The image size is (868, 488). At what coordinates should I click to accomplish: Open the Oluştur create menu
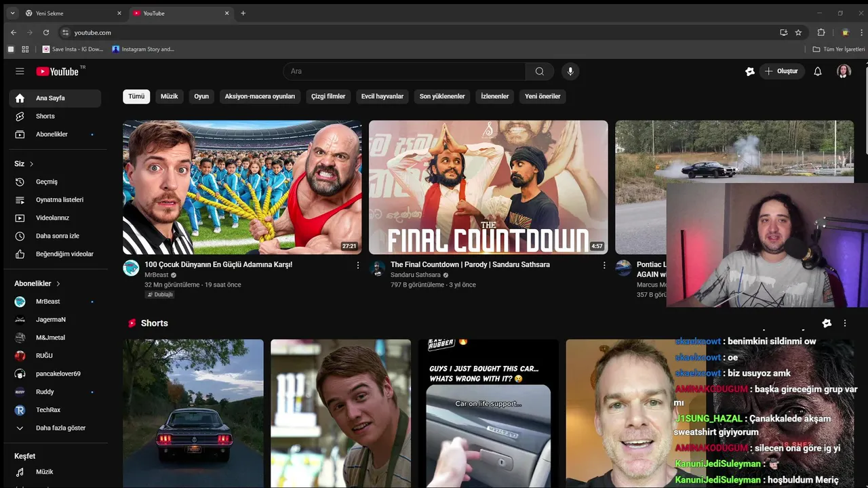[x=781, y=71]
